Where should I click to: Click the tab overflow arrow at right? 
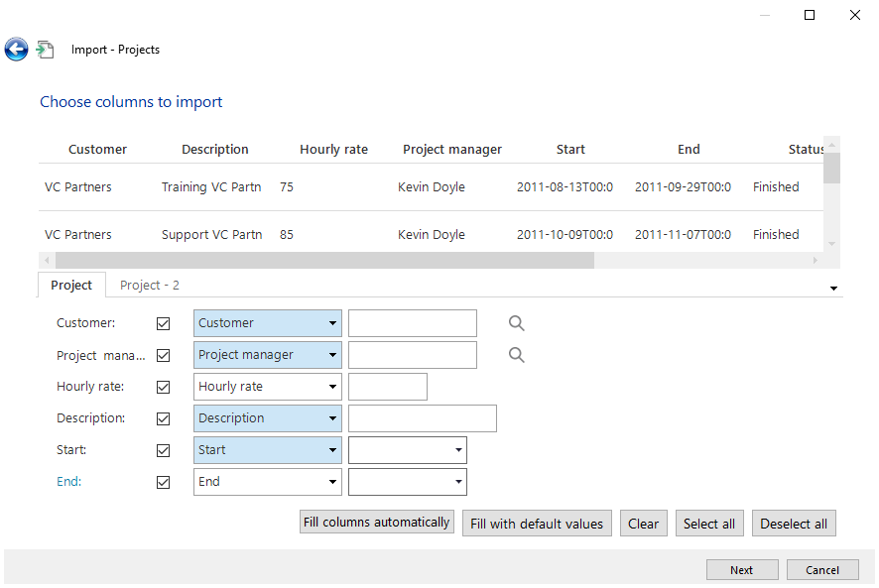[833, 288]
